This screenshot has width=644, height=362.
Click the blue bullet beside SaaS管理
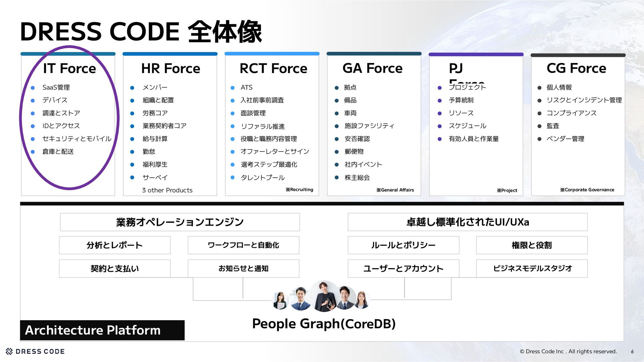33,88
